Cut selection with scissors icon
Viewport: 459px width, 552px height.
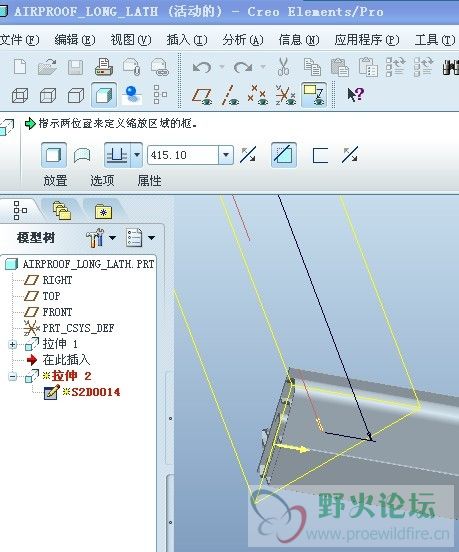click(x=283, y=67)
